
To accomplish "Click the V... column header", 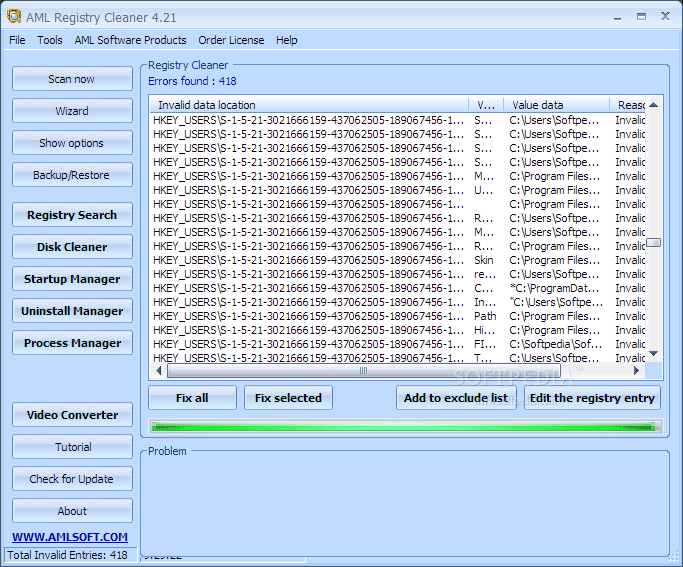I will [x=486, y=105].
